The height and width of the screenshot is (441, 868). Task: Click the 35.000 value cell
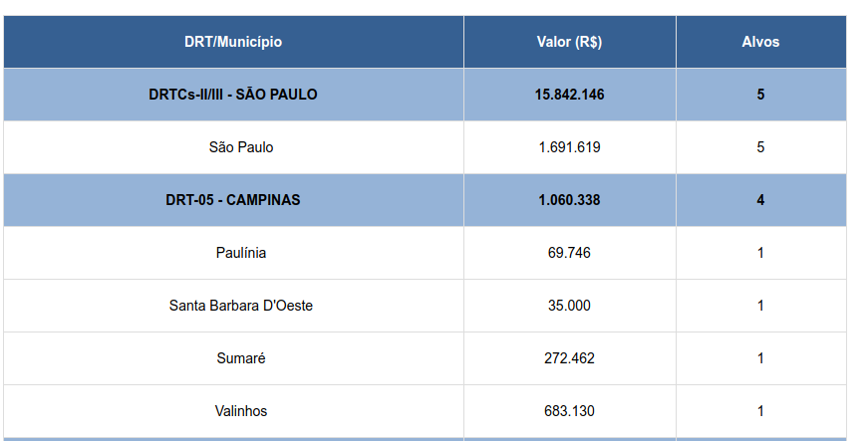click(x=570, y=306)
